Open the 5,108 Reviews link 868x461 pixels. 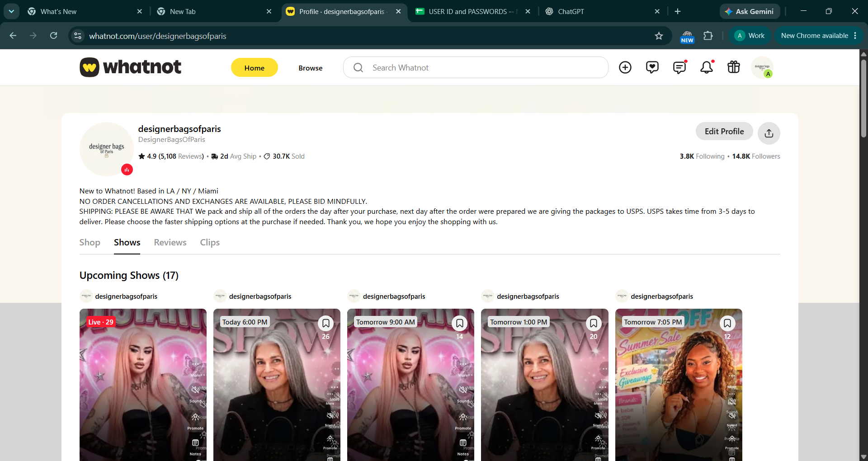pyautogui.click(x=181, y=156)
